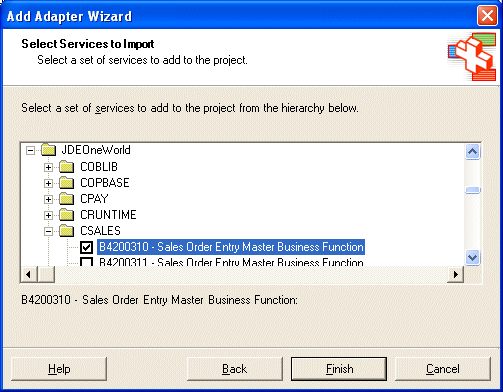Check the B4200311 service checkbox
Viewport: 503px width, 392px height.
pyautogui.click(x=86, y=262)
